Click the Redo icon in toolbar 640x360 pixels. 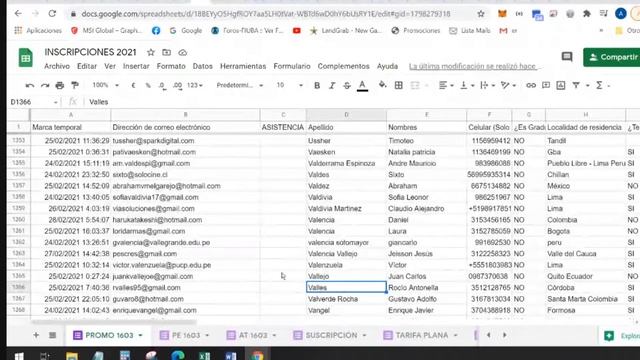44,85
